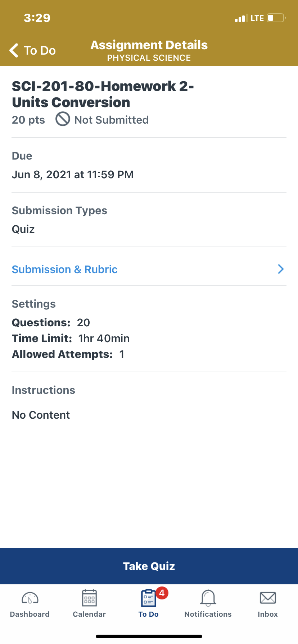
Task: Tap the Not Submitted status icon
Action: pyautogui.click(x=63, y=119)
